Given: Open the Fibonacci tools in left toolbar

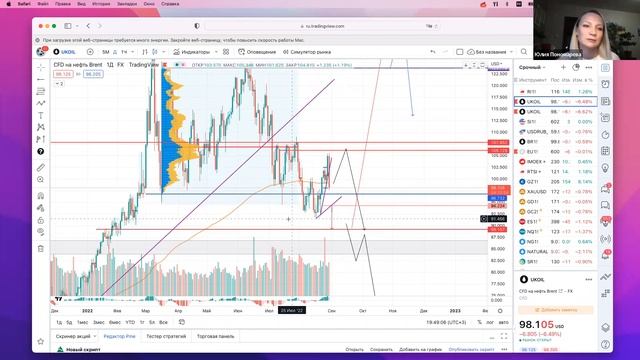Looking at the screenshot, I should point(40,91).
